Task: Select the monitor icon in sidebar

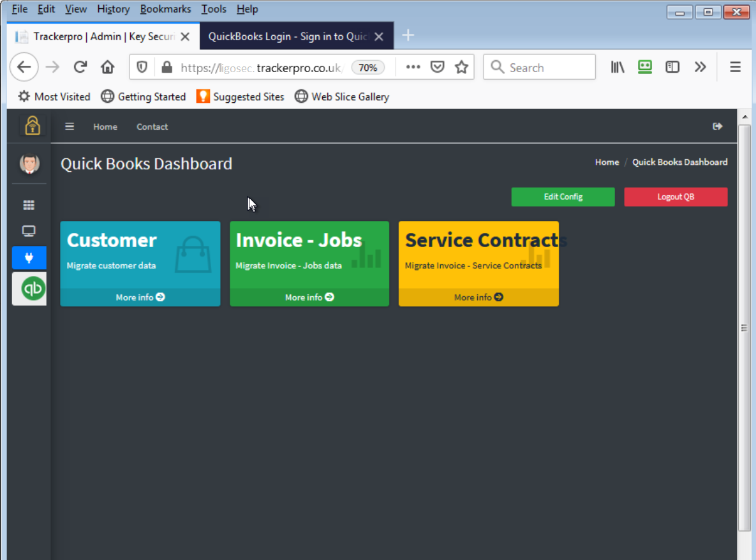Action: click(x=29, y=231)
